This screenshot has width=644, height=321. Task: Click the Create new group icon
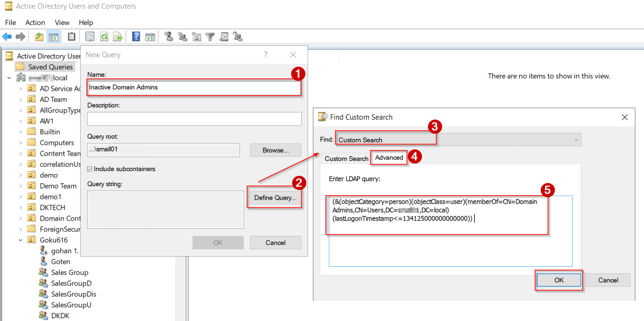(x=182, y=37)
